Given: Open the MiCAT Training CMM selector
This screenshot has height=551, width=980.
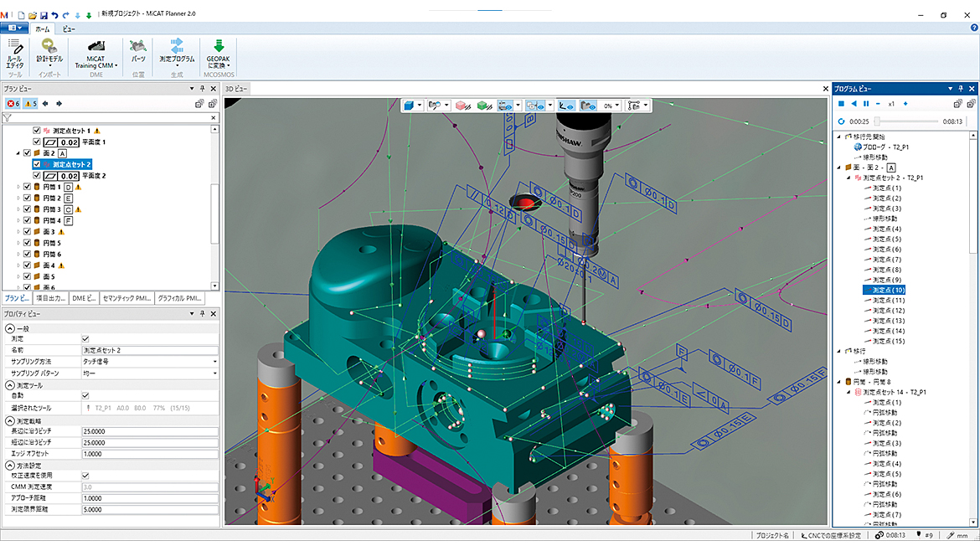Looking at the screenshot, I should point(95,54).
